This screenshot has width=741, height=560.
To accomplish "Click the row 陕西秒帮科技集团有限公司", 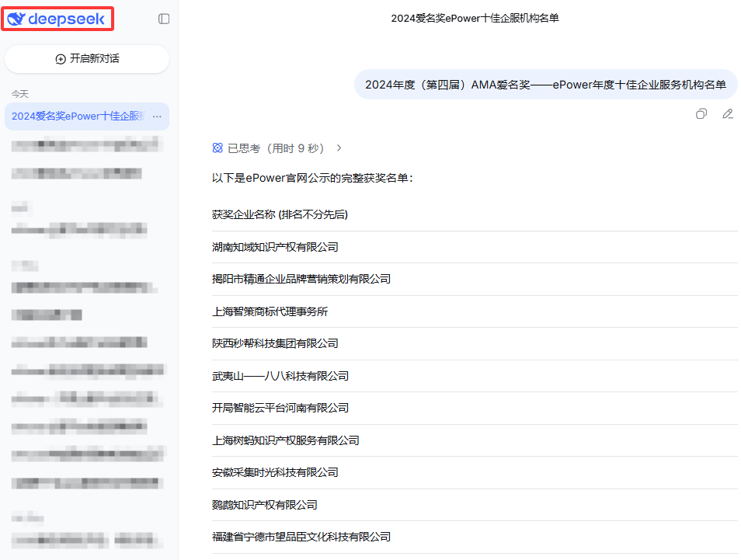I will (x=275, y=343).
